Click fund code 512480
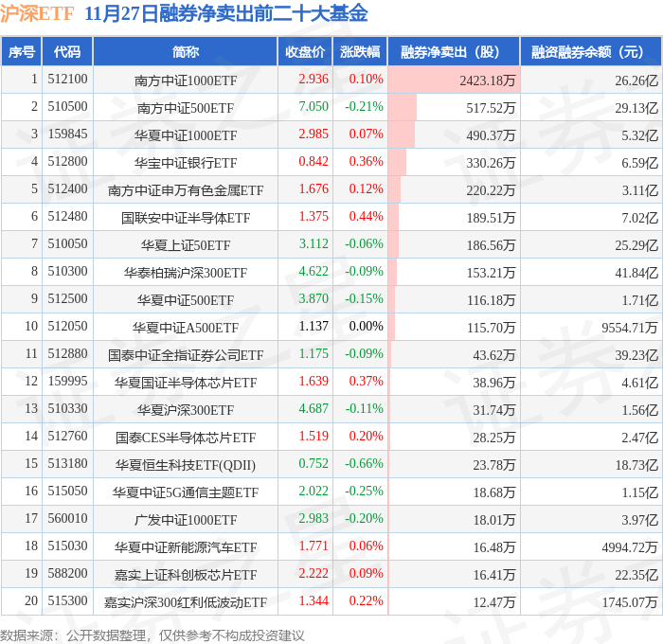663x644 pixels. [x=67, y=216]
